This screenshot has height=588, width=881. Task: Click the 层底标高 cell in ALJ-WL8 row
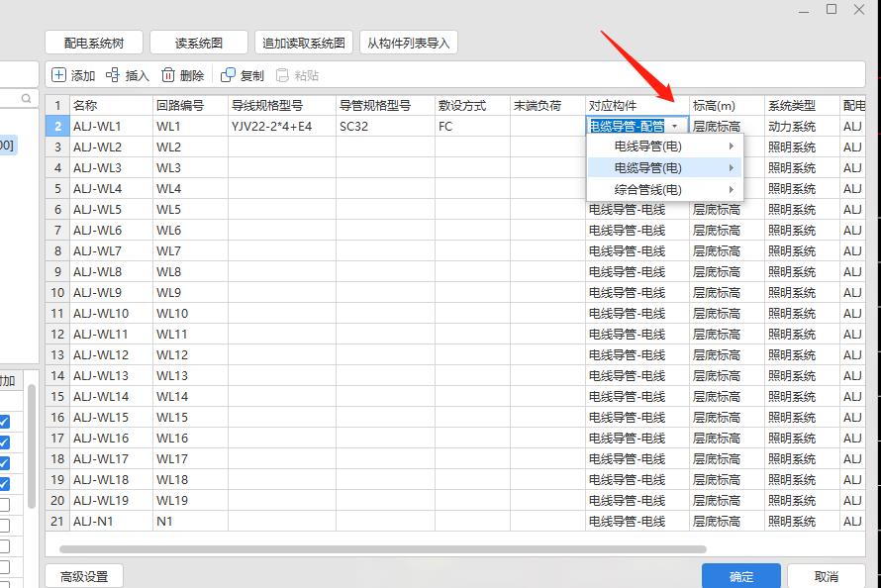click(727, 272)
